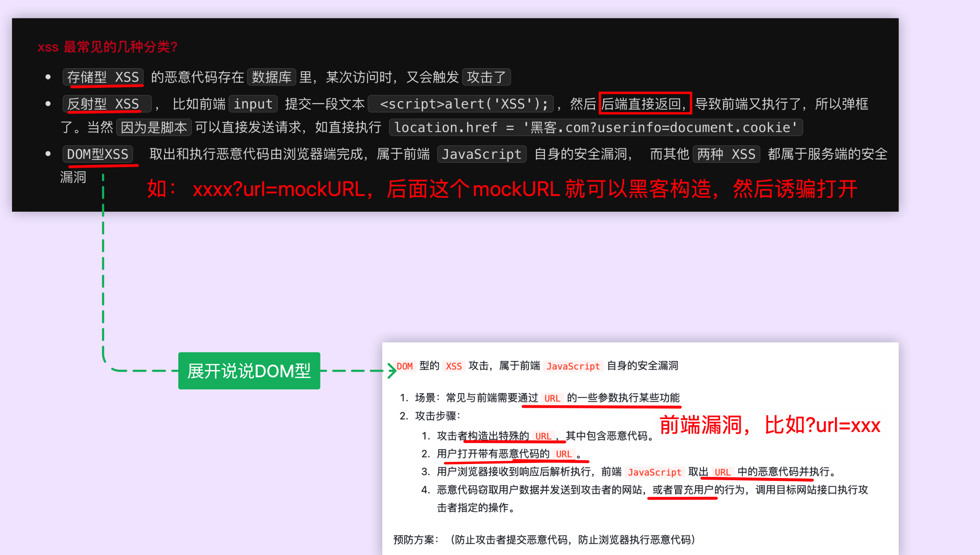
Task: Click the 'JavaScript' tag in dark card
Action: [482, 154]
